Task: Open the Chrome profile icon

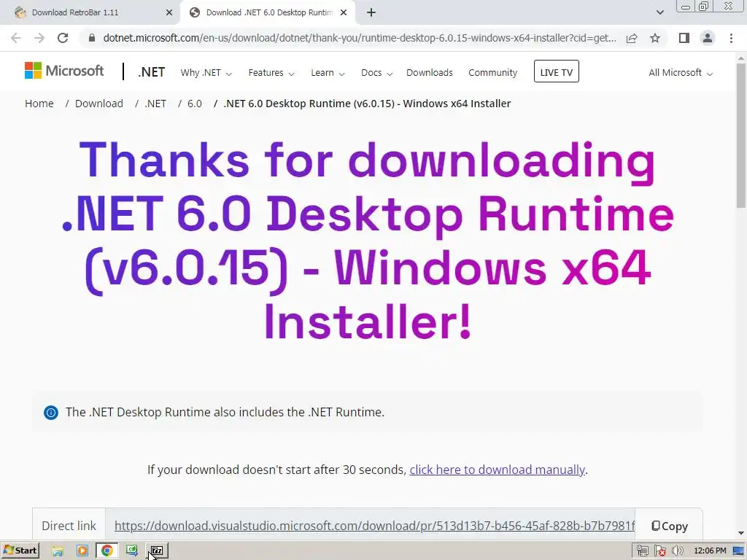Action: (708, 38)
